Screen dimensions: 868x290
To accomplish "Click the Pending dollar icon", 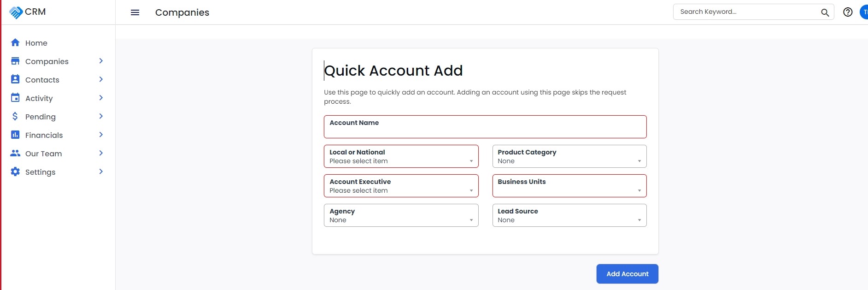I will tap(15, 116).
